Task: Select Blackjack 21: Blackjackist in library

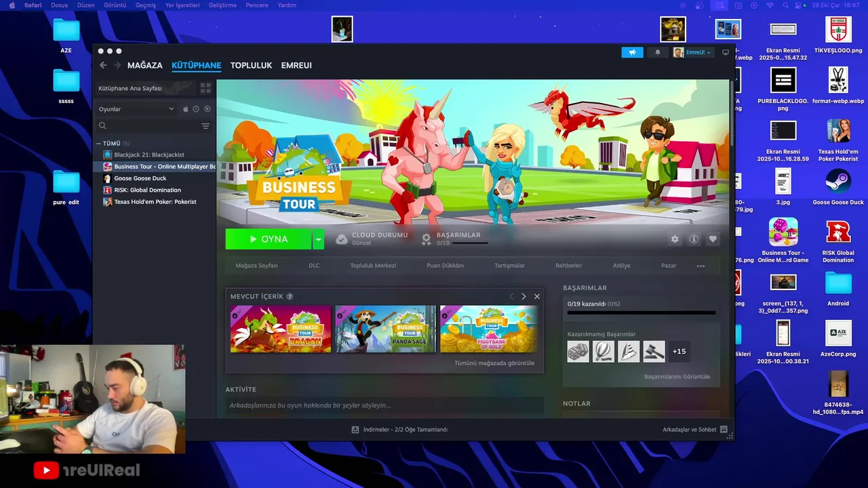Action: [x=149, y=155]
